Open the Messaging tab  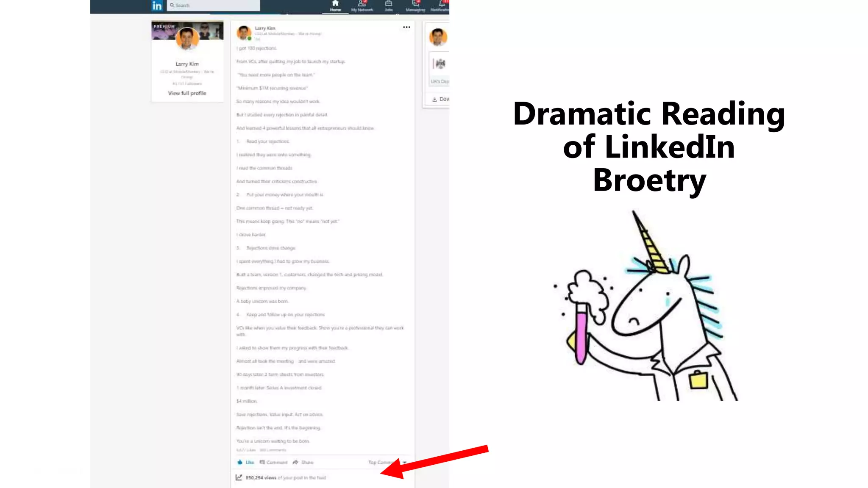[x=415, y=6]
